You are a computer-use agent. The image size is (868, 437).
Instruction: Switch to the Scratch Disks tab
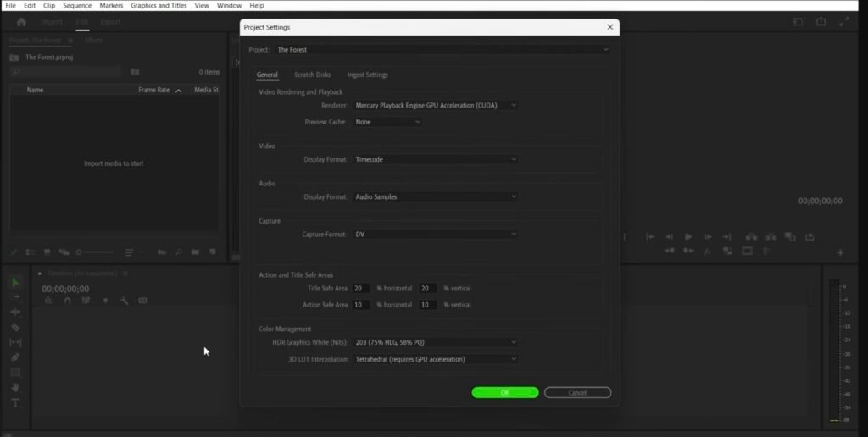[x=312, y=75]
